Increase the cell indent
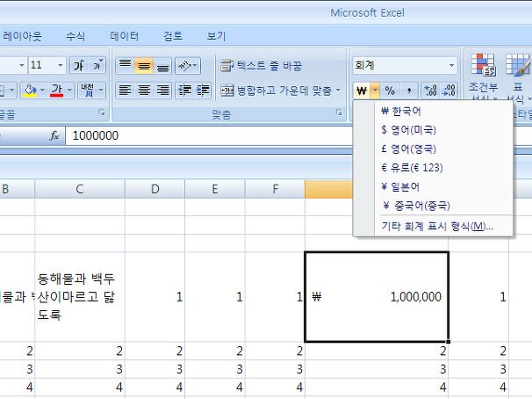532x399 pixels. pos(203,90)
